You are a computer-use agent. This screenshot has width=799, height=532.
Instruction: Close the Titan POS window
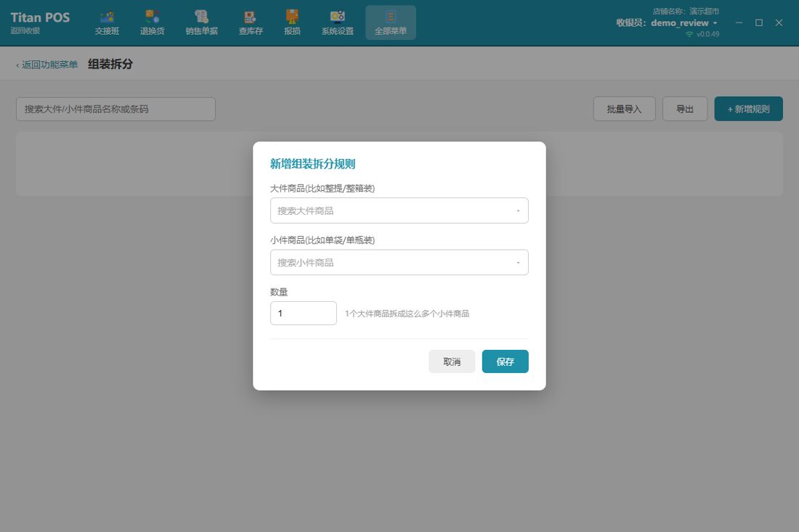pyautogui.click(x=779, y=23)
